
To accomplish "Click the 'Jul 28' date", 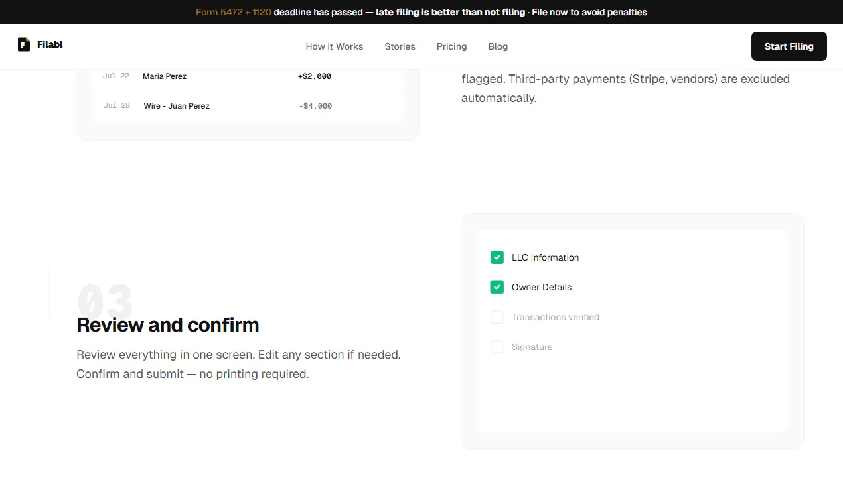I will click(117, 106).
